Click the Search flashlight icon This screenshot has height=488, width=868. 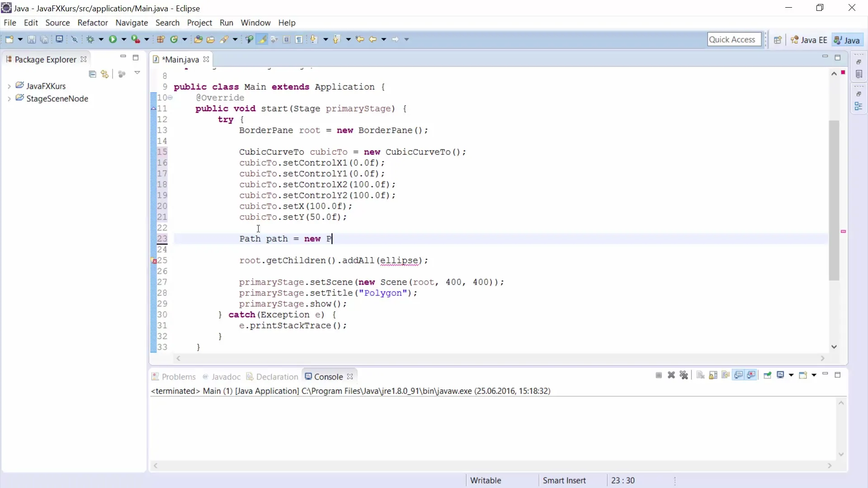224,39
